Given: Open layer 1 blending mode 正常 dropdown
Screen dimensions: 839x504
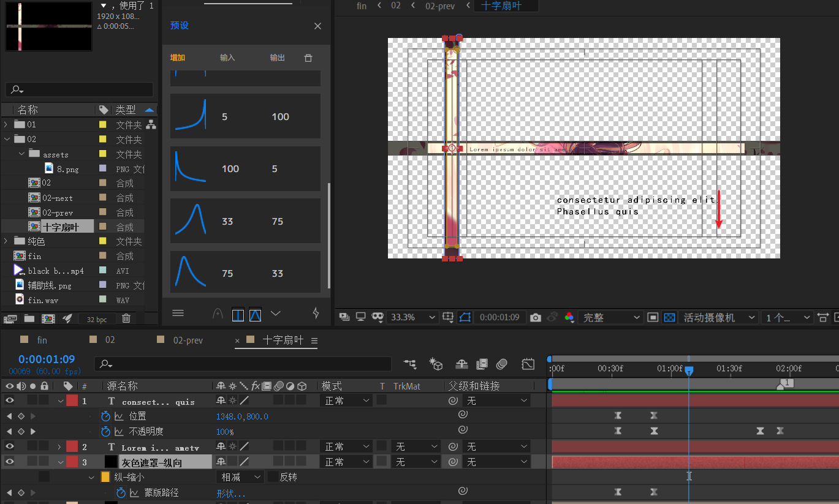Looking at the screenshot, I should (x=346, y=401).
